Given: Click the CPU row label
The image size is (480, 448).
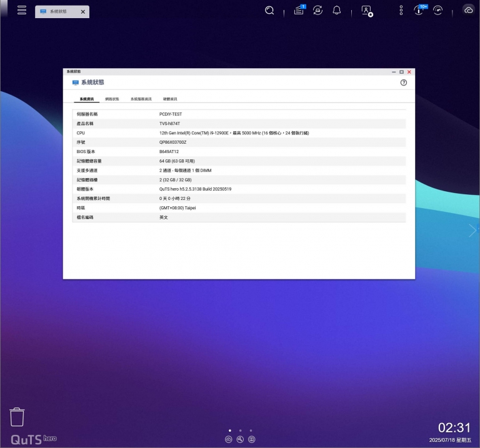Looking at the screenshot, I should [x=81, y=133].
